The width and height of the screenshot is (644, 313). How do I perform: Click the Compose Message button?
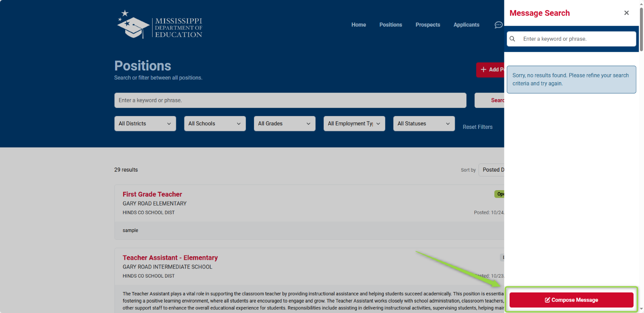click(571, 300)
